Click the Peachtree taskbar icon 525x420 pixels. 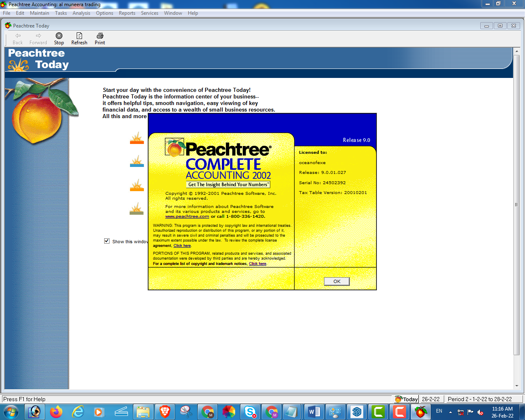pyautogui.click(x=421, y=412)
